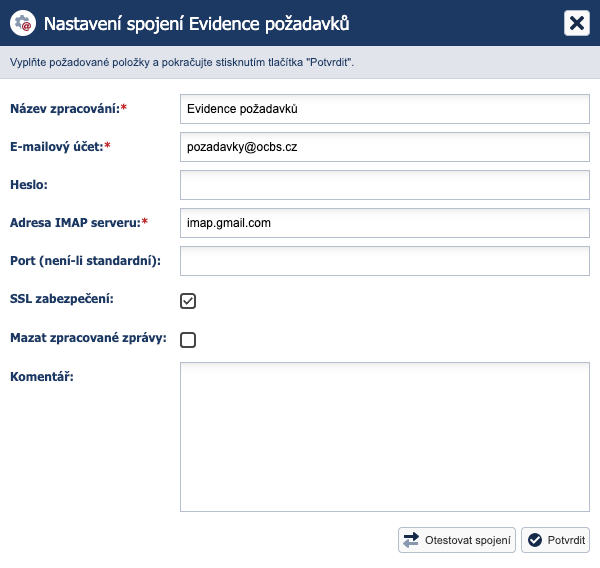The image size is (600, 568).
Task: Click the SSL zabezpečení label
Action: tap(62, 299)
